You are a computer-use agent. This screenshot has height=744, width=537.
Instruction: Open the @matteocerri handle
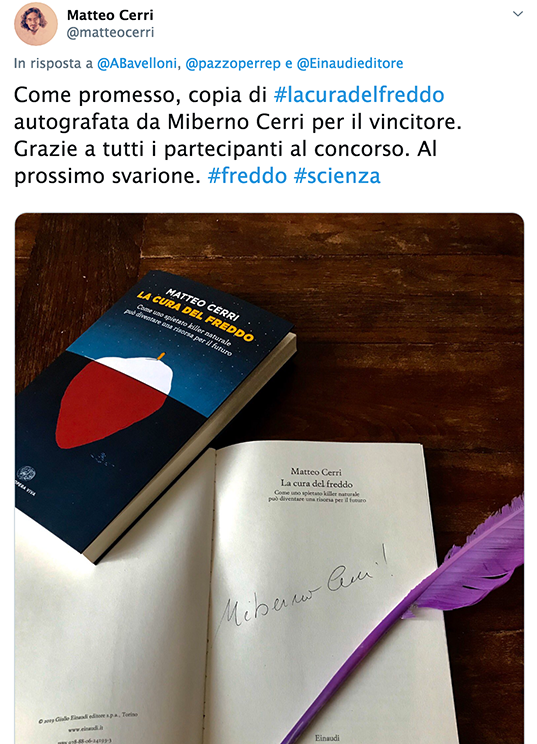(x=111, y=33)
